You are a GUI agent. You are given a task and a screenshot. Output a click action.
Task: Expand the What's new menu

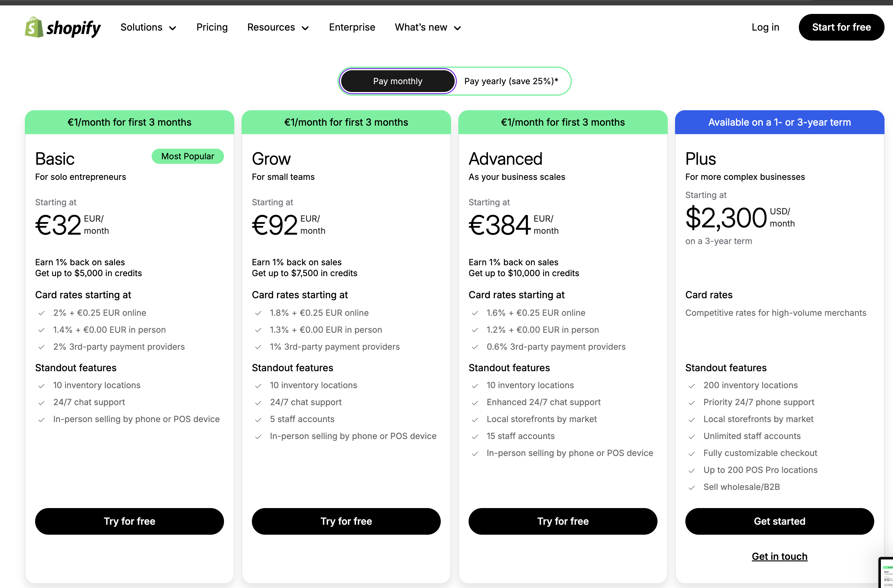427,27
